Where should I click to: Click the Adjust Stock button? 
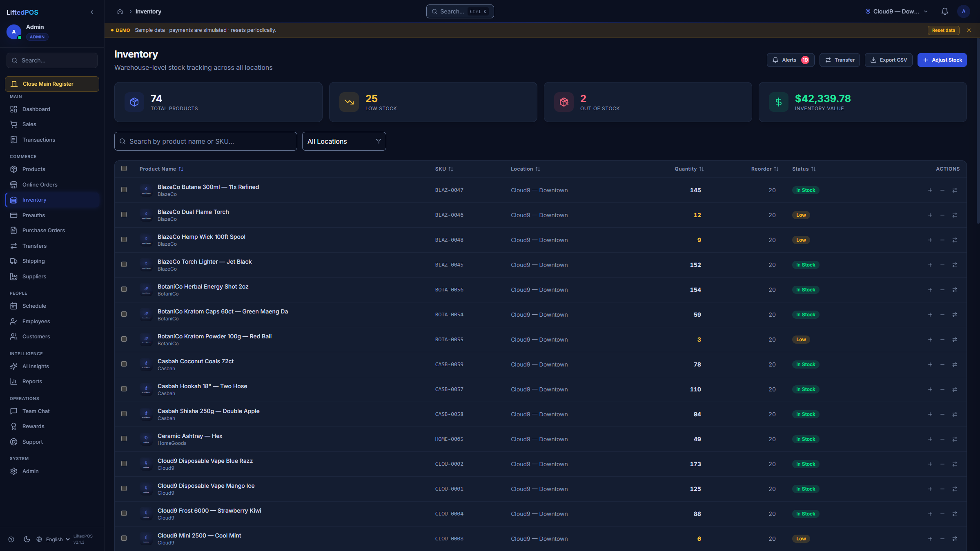tap(942, 60)
